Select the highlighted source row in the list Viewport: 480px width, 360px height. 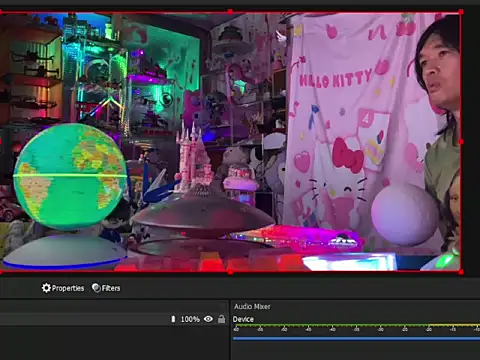tap(113, 319)
